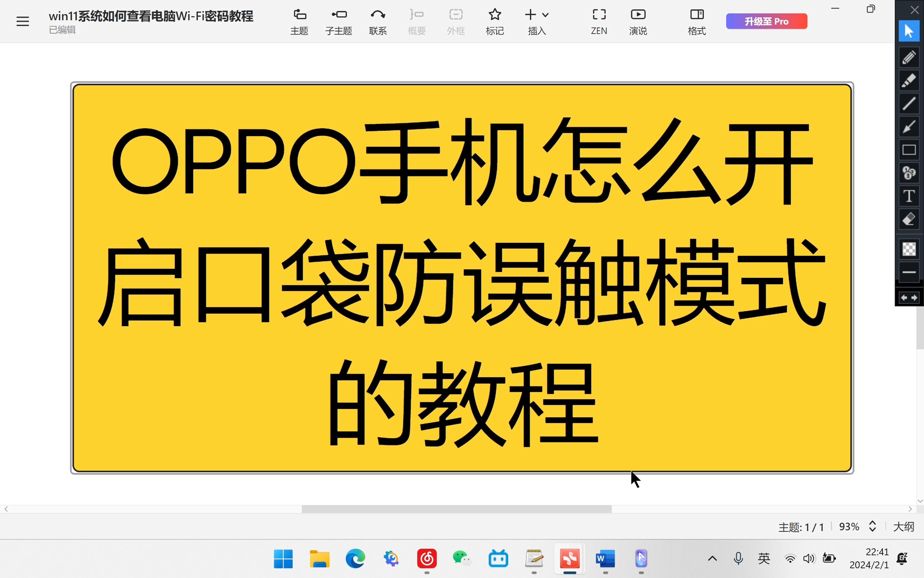Click the vertical scrollbar down arrow
Viewport: 924px width, 578px height.
[920, 501]
